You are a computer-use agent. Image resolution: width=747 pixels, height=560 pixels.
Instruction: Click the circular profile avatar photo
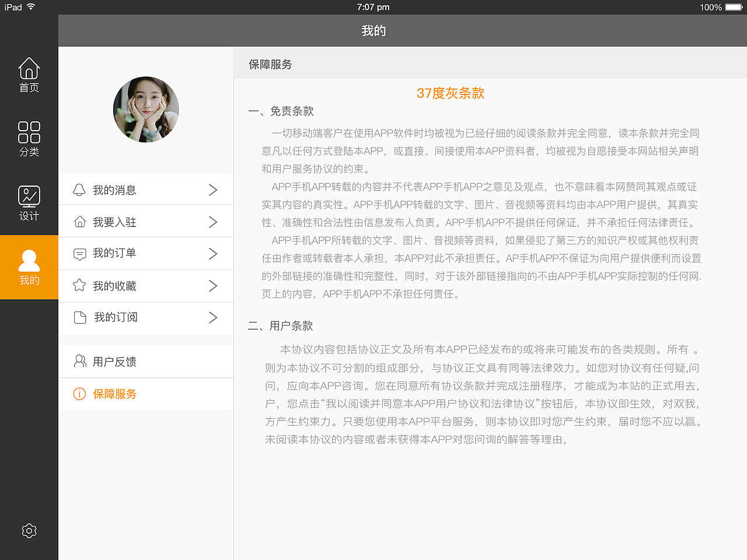[146, 109]
